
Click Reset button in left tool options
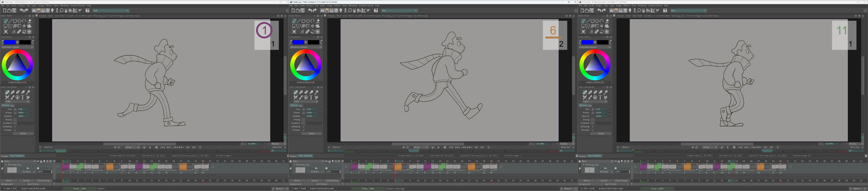(23, 133)
